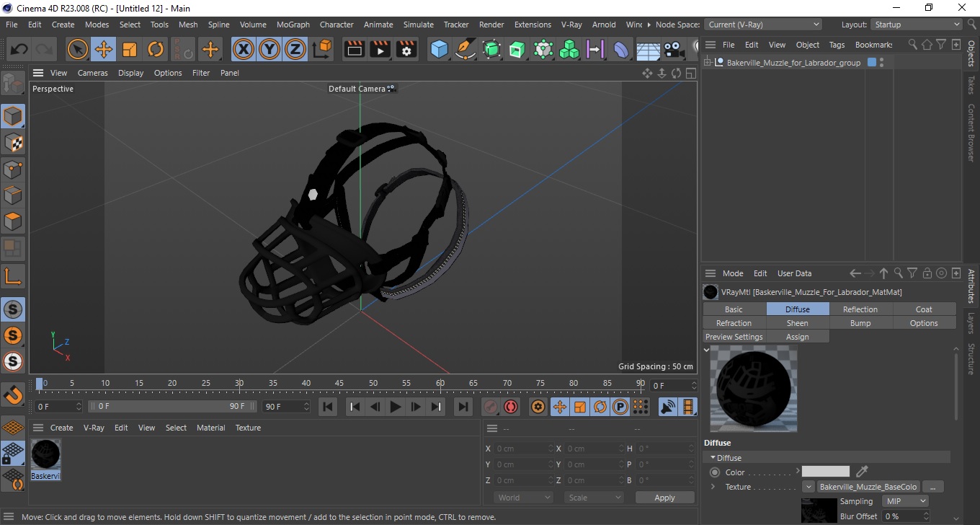The image size is (980, 525).
Task: Open MoGraph cloner icon
Action: pos(569,50)
